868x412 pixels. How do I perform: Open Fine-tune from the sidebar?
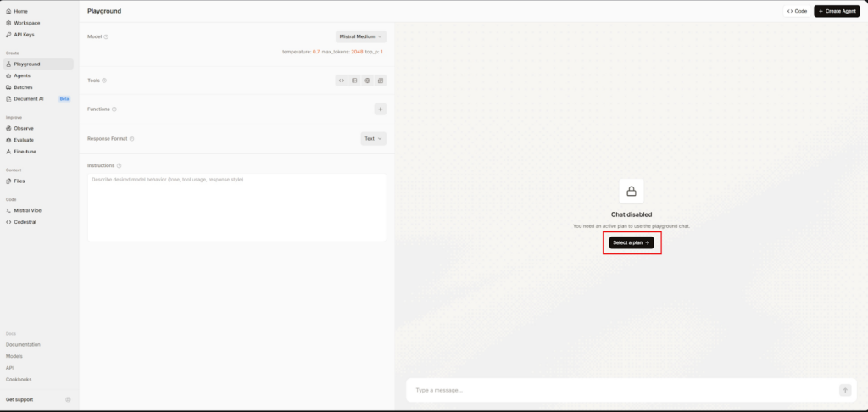coord(25,151)
